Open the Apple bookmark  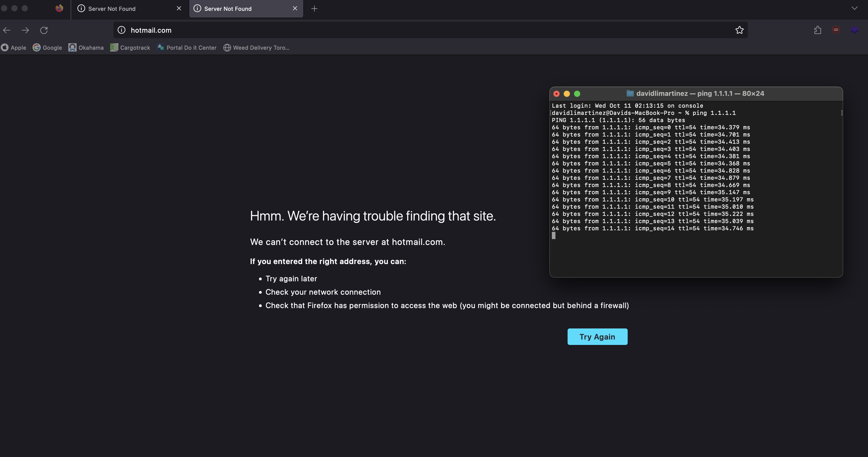14,48
